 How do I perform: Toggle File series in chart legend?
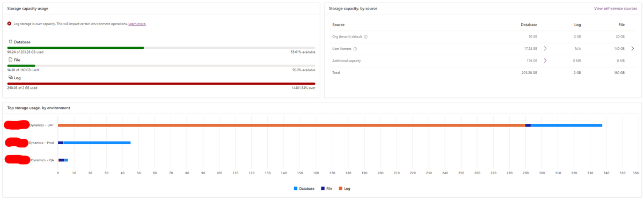coord(326,189)
